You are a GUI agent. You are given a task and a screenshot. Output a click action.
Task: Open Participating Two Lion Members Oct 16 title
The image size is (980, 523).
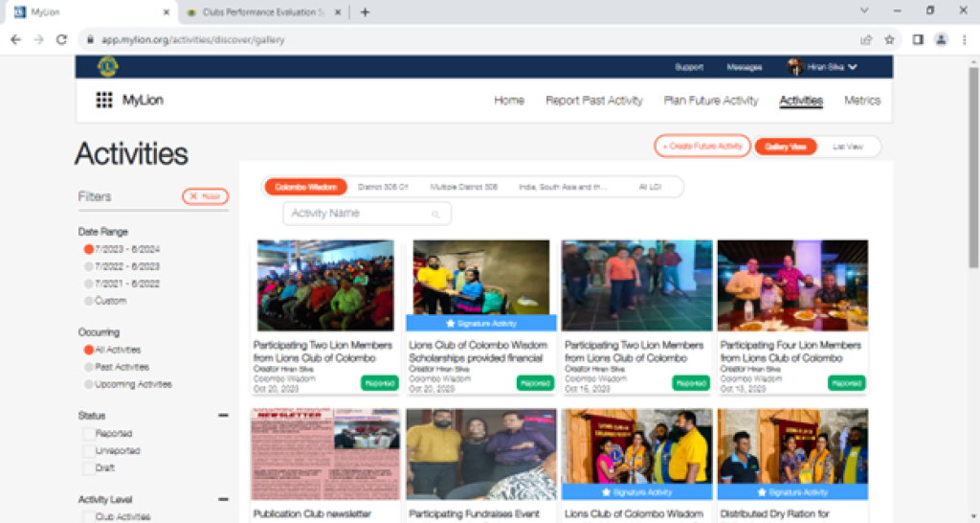click(634, 352)
